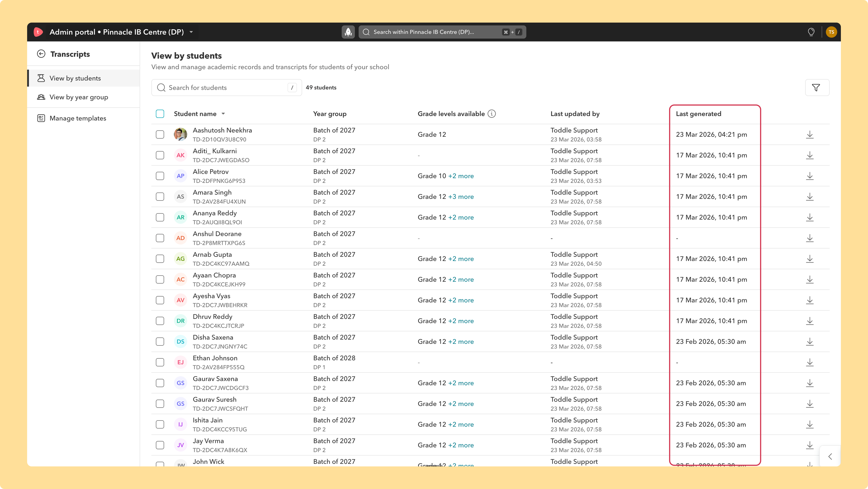Viewport: 868px width, 489px height.
Task: Download transcript for Anshul Deorane
Action: point(810,238)
